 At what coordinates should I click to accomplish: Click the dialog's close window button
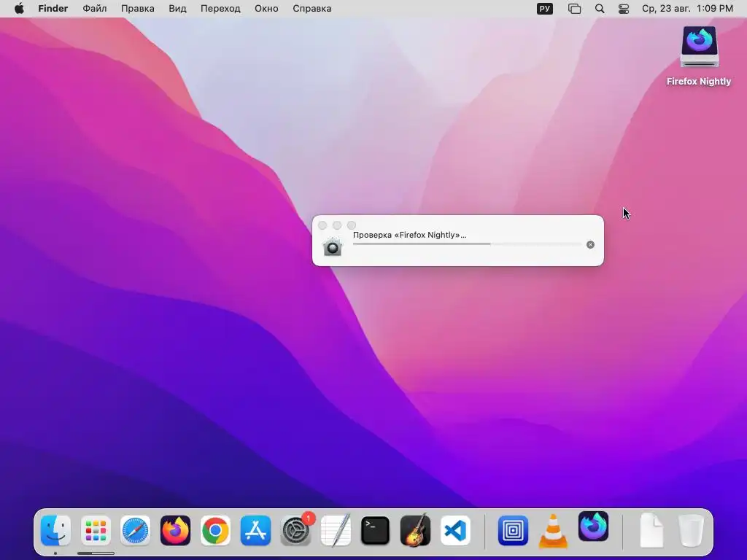point(322,225)
